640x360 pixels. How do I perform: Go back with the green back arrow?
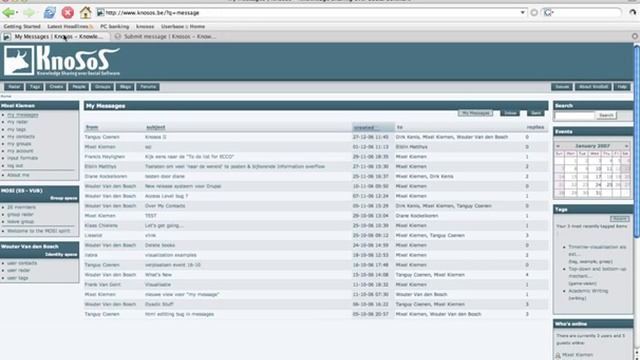coord(8,13)
